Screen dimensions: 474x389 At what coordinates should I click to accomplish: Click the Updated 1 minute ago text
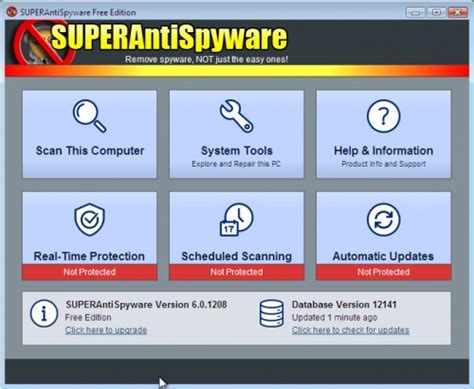pyautogui.click(x=335, y=317)
